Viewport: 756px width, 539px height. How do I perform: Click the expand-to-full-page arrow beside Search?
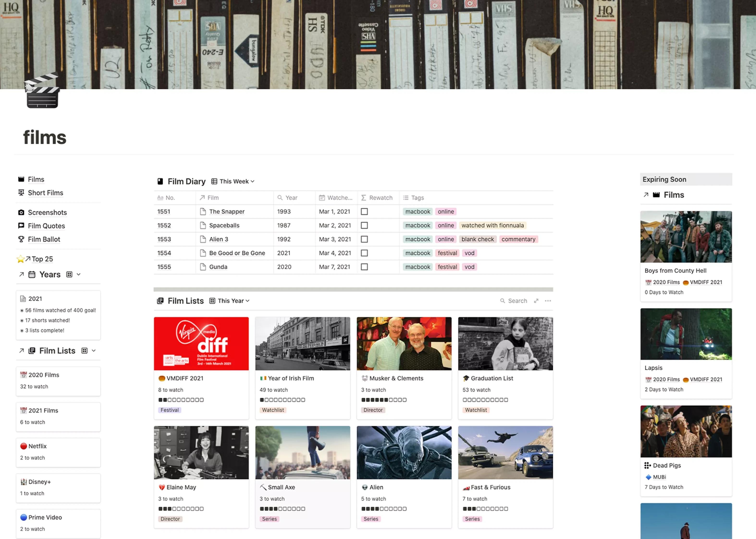[x=536, y=301]
